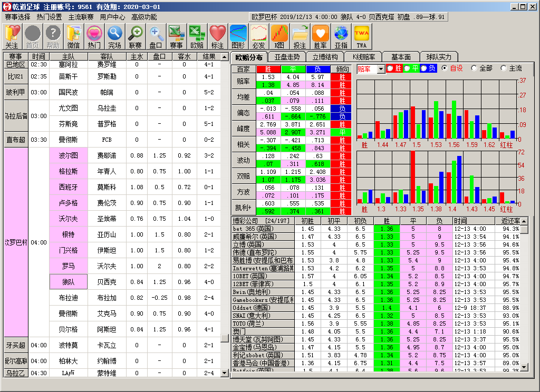Viewport: 540px width, 392px height.
Task: Click the 结果 column header in match list
Action: [x=209, y=56]
